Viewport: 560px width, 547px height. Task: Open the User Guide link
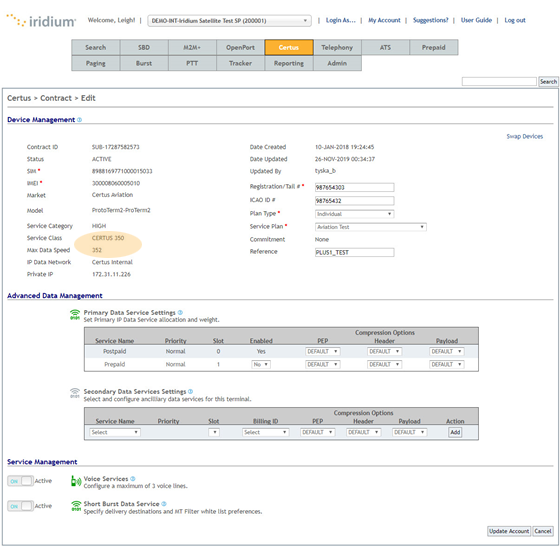tap(476, 20)
